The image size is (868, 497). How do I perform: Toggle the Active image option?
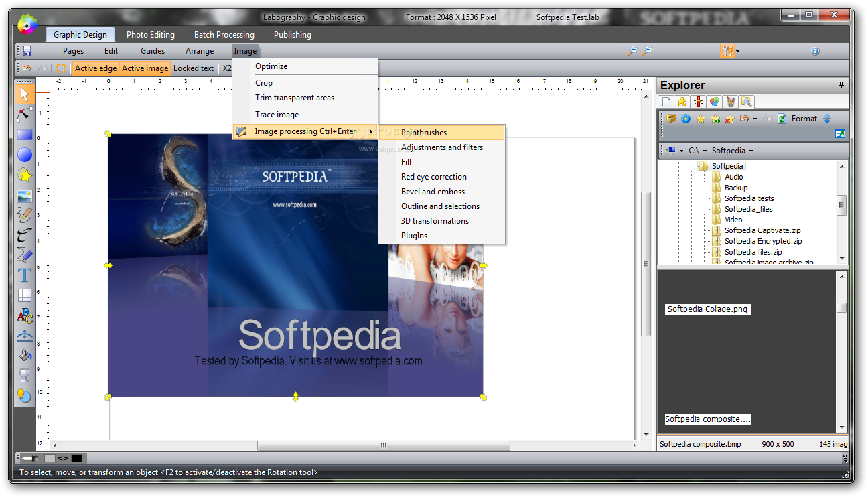coord(145,68)
